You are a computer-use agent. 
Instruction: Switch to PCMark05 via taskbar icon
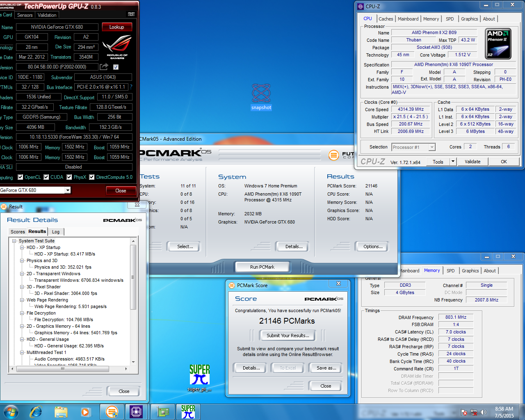112,411
